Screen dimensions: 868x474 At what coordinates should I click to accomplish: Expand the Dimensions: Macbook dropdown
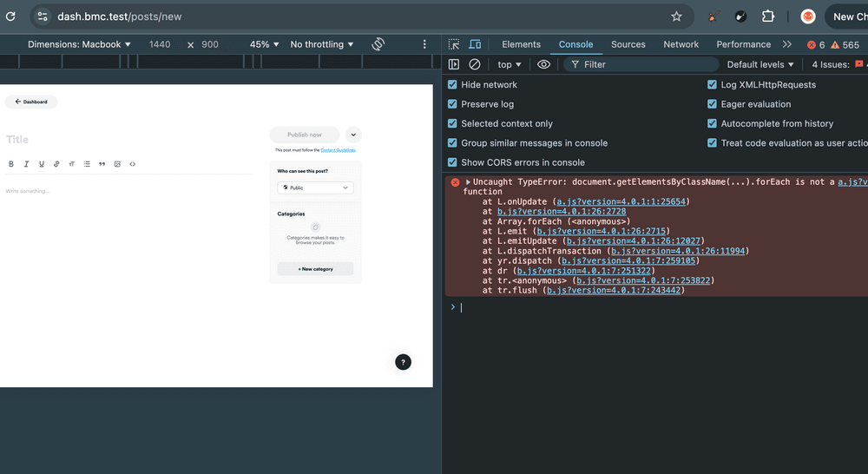click(79, 44)
